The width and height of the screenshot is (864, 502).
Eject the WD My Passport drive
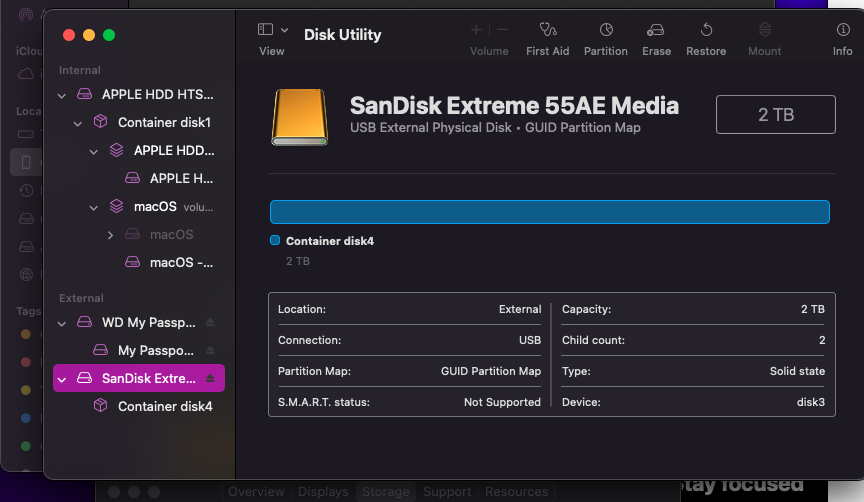click(210, 323)
